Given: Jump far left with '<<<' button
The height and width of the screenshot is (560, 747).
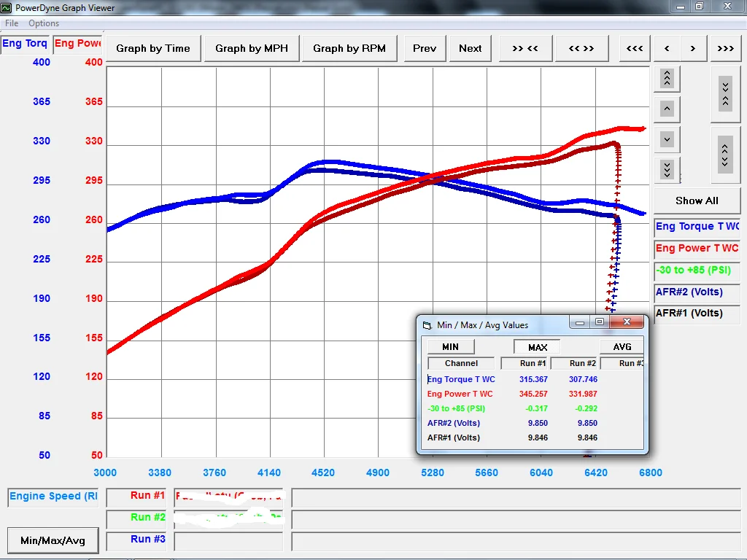Looking at the screenshot, I should [635, 48].
